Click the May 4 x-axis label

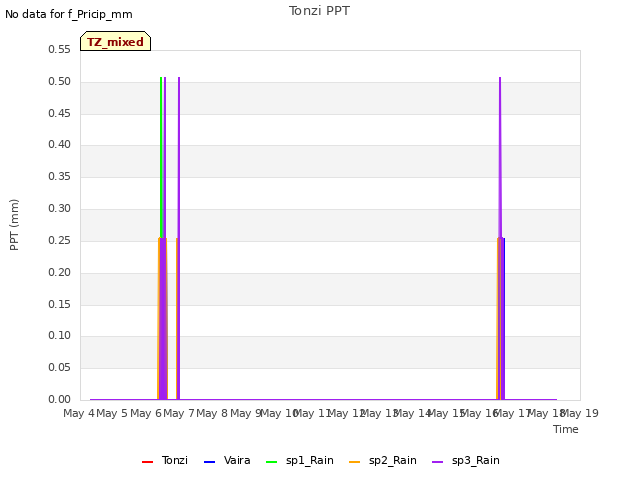tap(78, 413)
